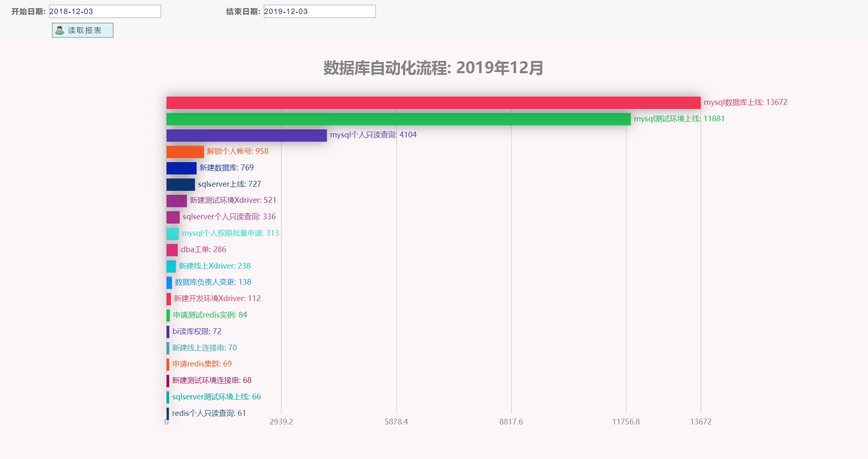The height and width of the screenshot is (459, 868).
Task: Click the orange 解锁个人帐号 bar
Action: click(x=185, y=152)
